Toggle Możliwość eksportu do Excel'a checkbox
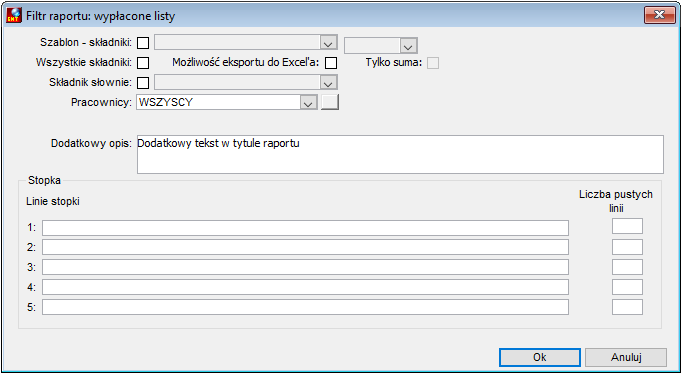 point(331,63)
